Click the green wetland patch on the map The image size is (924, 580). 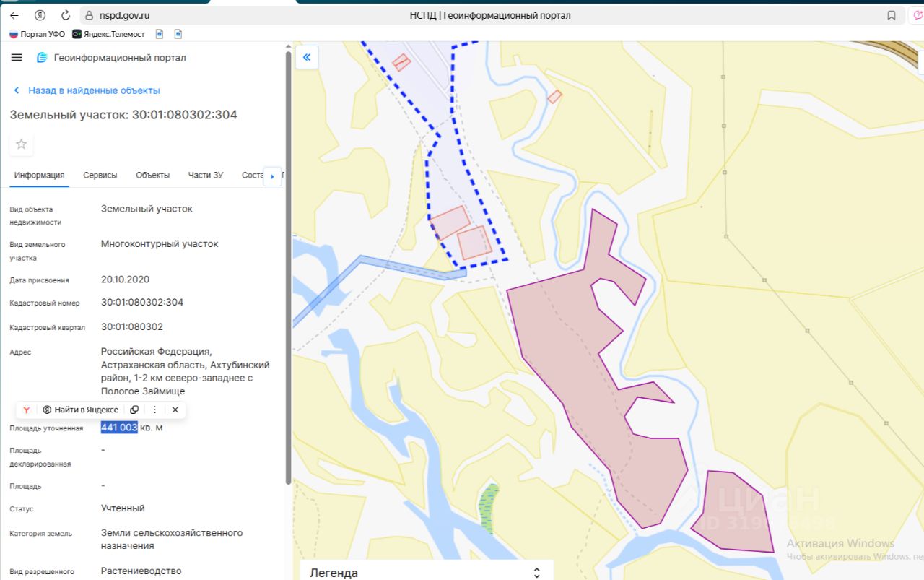[489, 508]
